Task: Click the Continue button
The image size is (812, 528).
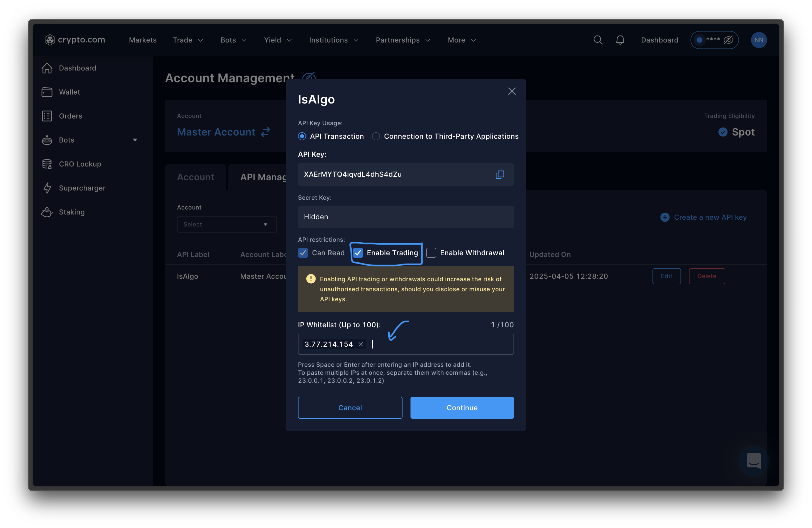Action: (462, 407)
